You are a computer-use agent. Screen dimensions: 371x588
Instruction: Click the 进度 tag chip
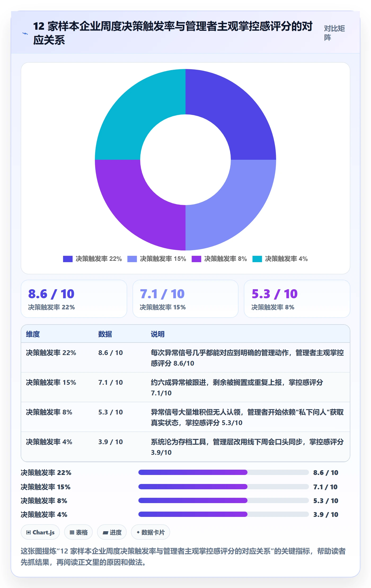coord(112,532)
